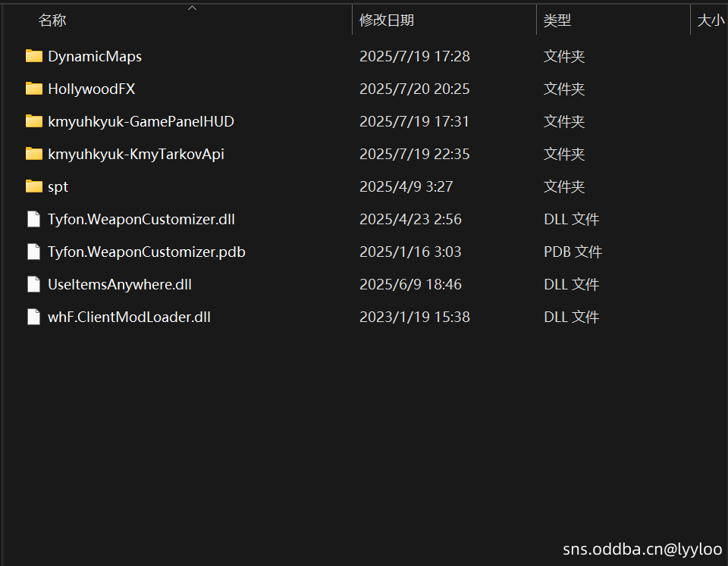The image size is (728, 566).
Task: Select Tyfon.WeaponCustomizer.pdb name text
Action: 146,252
